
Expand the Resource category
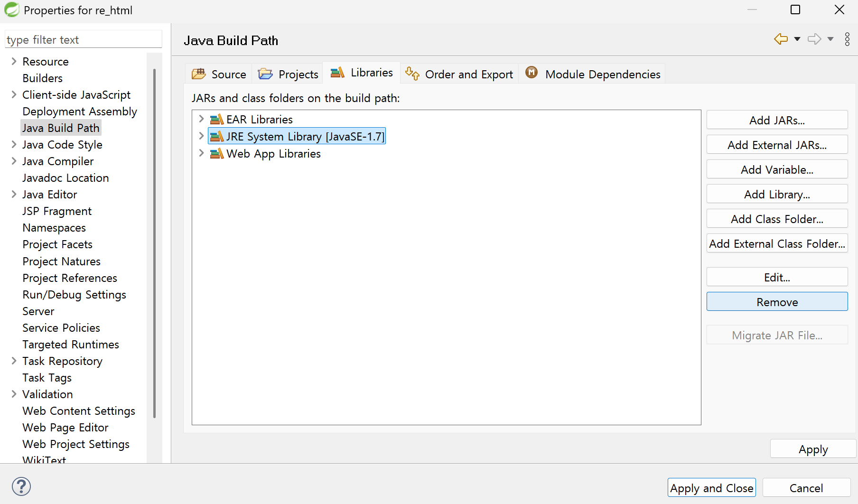coord(14,61)
